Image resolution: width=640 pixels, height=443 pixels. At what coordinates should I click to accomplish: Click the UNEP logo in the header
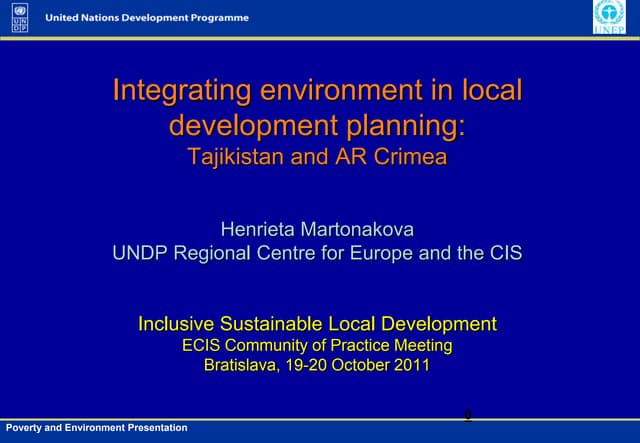(609, 17)
